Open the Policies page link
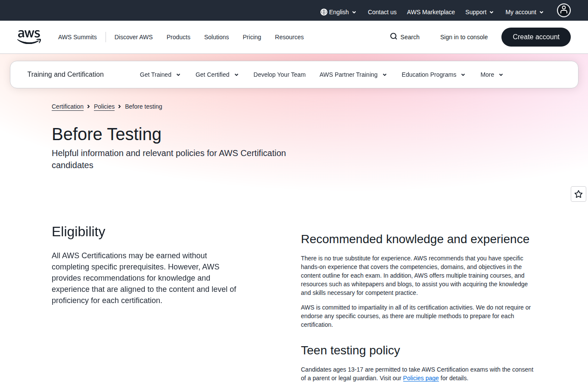The height and width of the screenshot is (388, 588). pyautogui.click(x=421, y=378)
